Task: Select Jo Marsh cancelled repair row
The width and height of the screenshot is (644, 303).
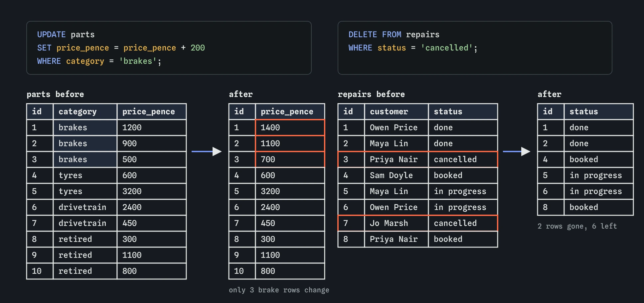Action: coord(418,223)
